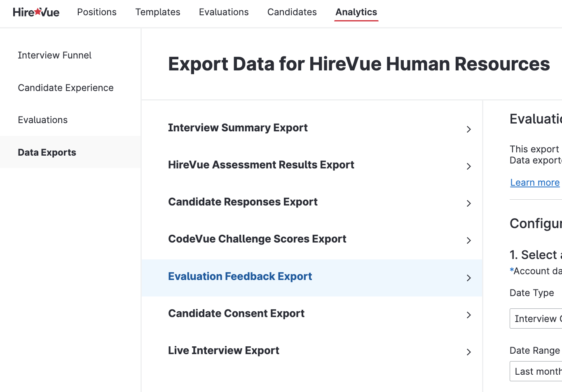Screen dimensions: 562x392
Task: Follow the Learn more link
Action: click(x=535, y=182)
